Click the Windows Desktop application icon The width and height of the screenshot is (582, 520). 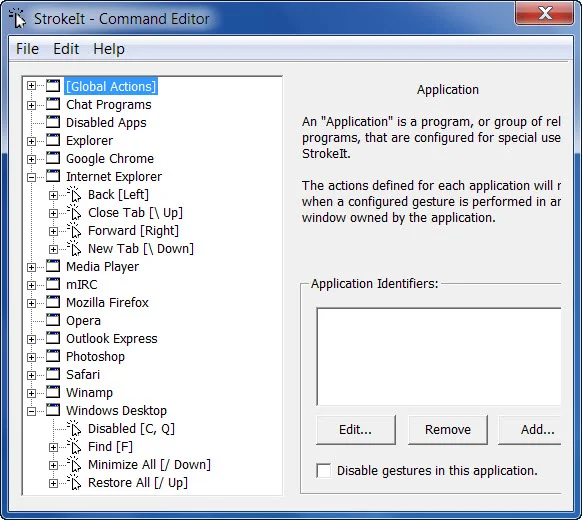(53, 410)
